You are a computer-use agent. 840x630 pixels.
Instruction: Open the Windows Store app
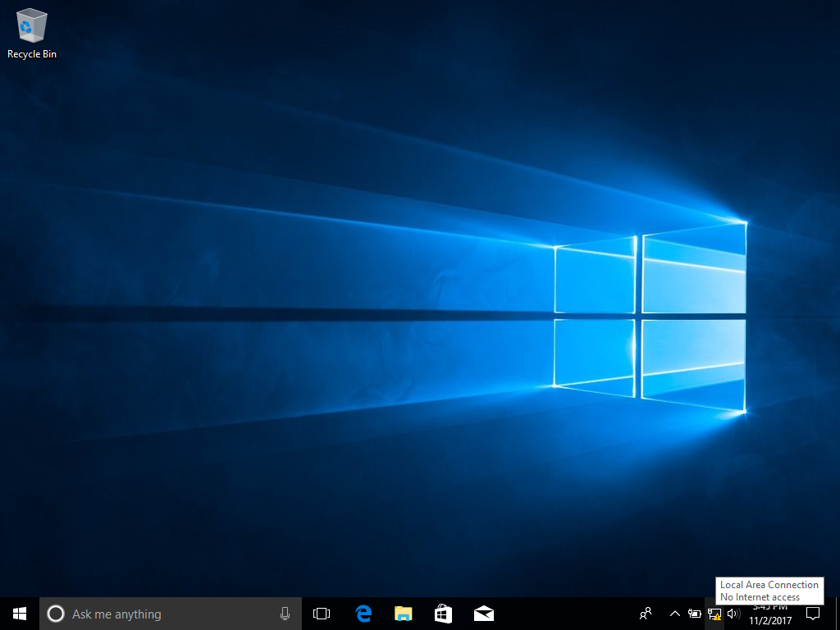(x=443, y=613)
